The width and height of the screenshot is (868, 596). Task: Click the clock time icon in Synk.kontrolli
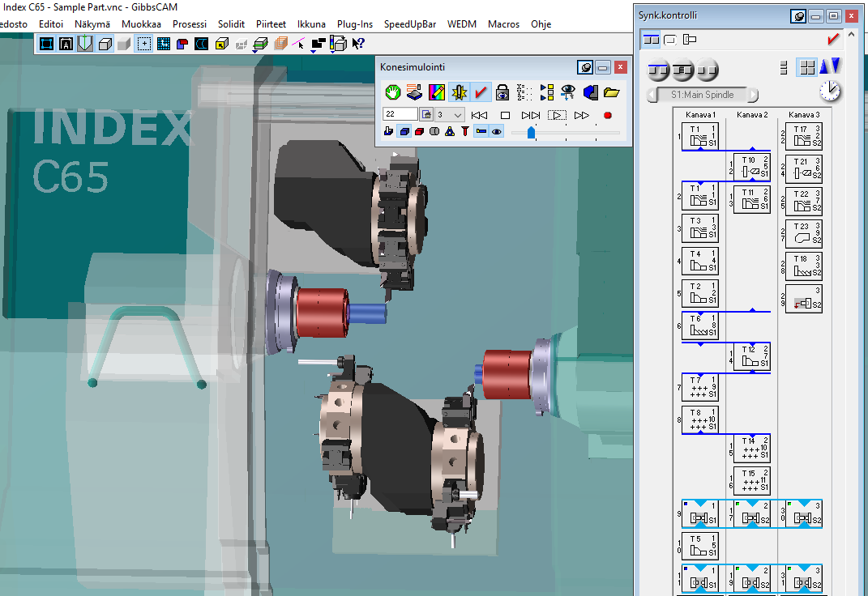(x=830, y=91)
